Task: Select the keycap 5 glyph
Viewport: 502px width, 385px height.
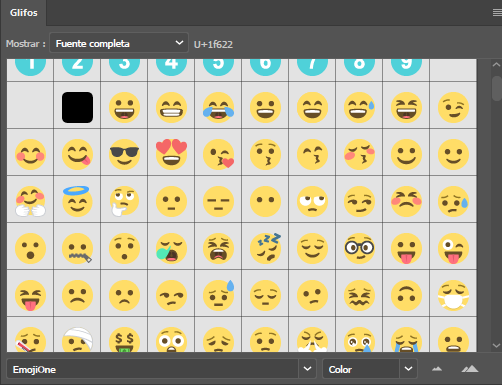Action: click(218, 68)
